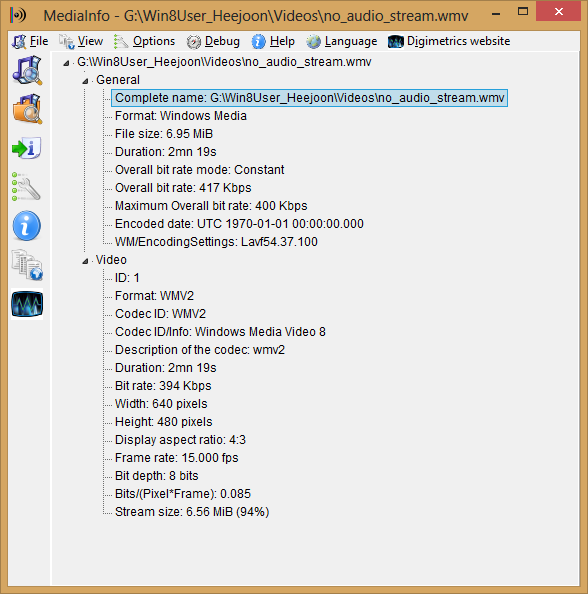Select the 'Encoded date: UTC 1970-01-01' row
Screen dimensions: 588x594
pos(239,224)
